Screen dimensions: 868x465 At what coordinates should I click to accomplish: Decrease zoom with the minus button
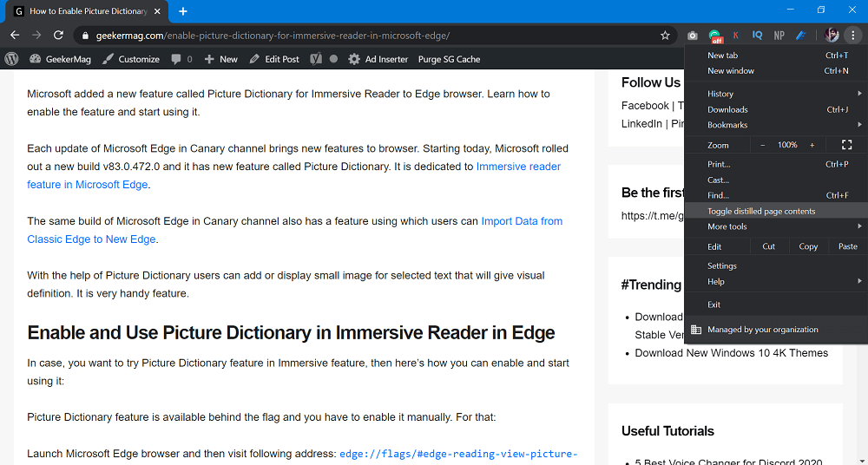pyautogui.click(x=763, y=145)
